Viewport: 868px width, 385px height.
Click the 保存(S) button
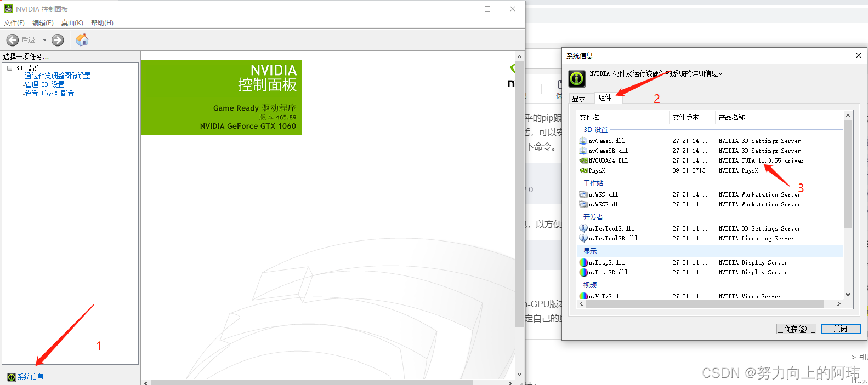point(796,329)
